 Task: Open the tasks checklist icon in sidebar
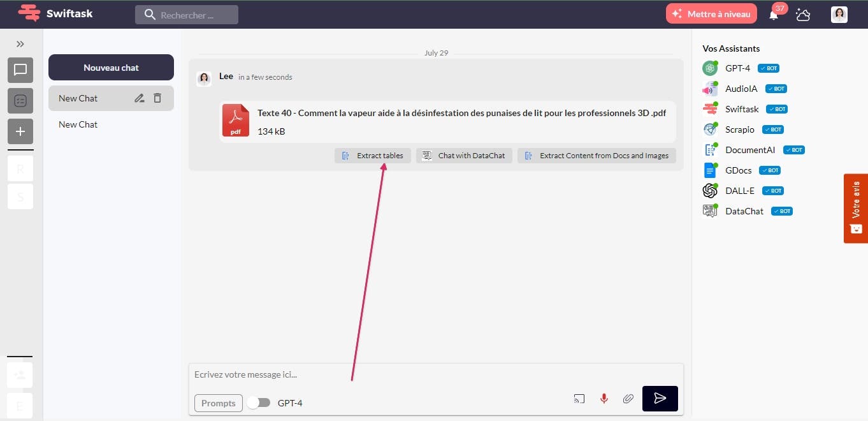(20, 101)
